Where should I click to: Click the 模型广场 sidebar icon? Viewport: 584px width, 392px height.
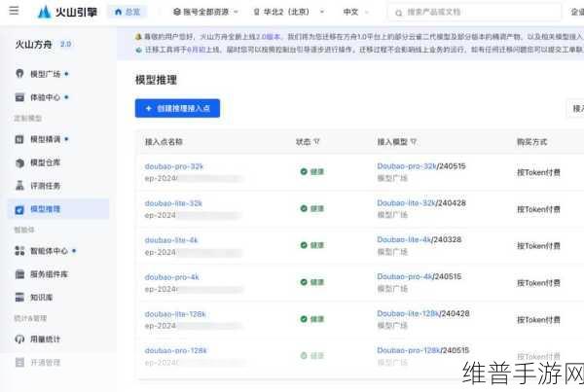click(x=19, y=73)
